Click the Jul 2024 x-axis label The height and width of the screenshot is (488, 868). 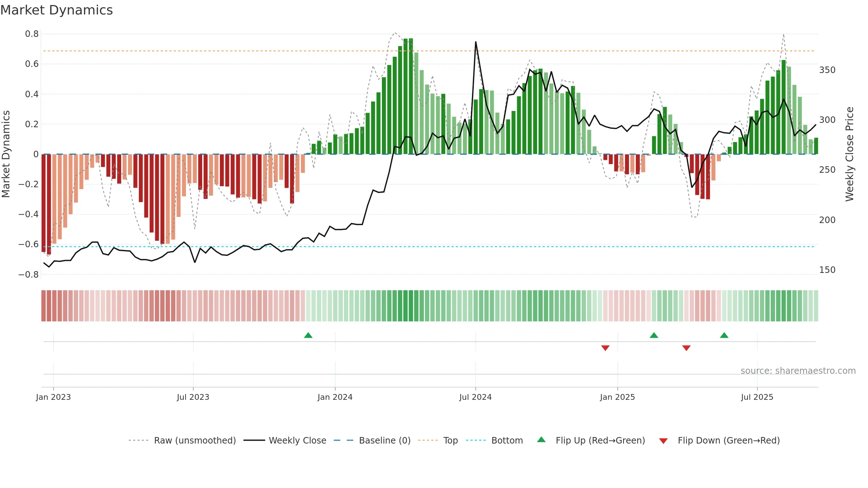click(x=476, y=397)
